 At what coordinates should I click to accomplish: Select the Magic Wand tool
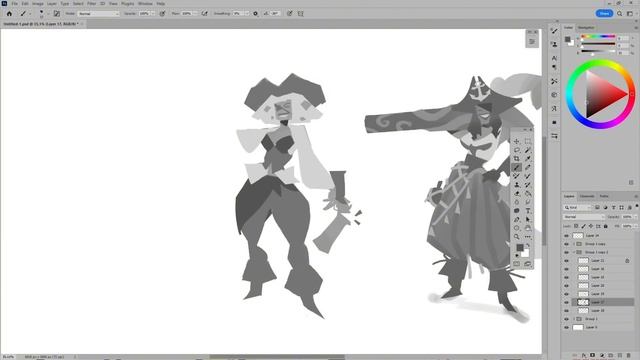[528, 150]
